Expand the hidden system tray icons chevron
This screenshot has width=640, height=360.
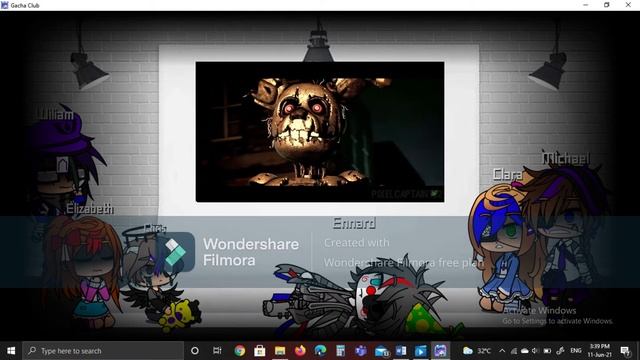(x=502, y=351)
